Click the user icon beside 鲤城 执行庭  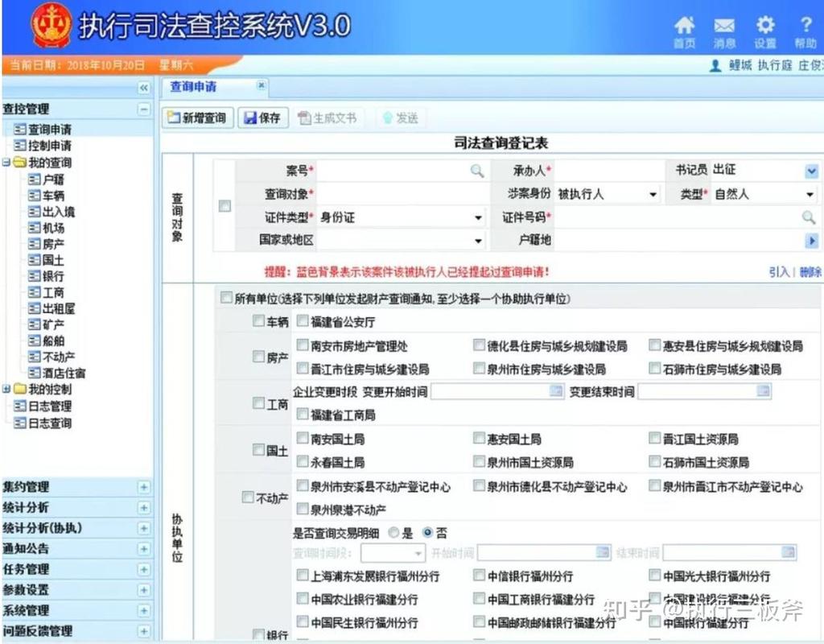(x=715, y=66)
